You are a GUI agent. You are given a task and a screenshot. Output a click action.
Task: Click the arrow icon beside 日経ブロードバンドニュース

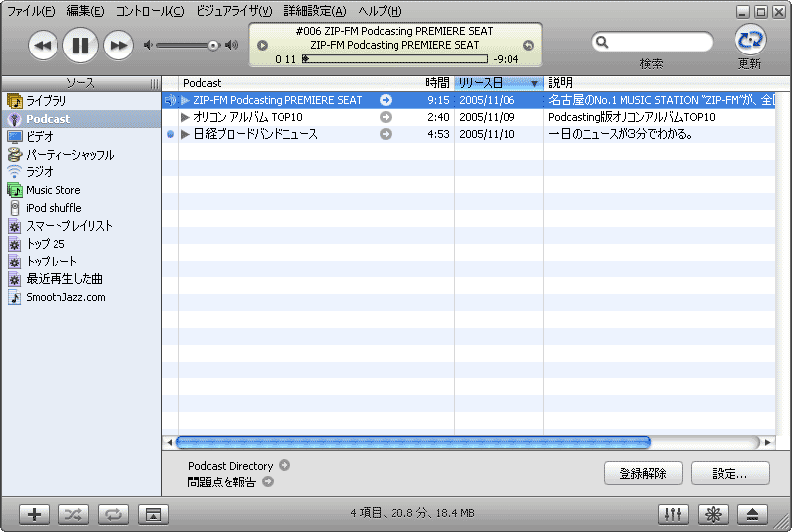386,134
